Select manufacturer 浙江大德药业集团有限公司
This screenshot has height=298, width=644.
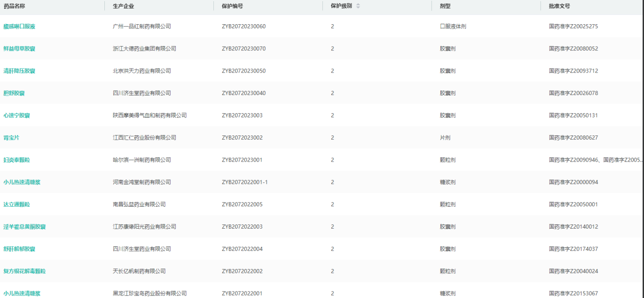click(x=144, y=49)
